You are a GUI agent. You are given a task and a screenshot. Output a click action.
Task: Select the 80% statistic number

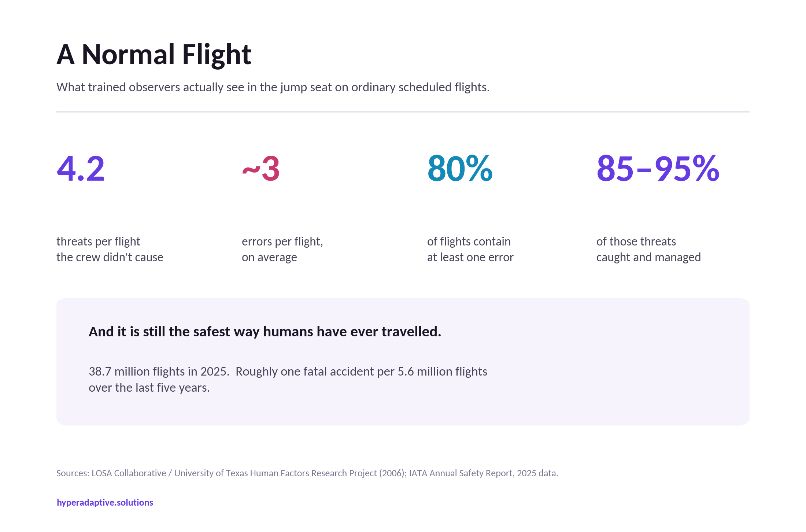(x=460, y=169)
